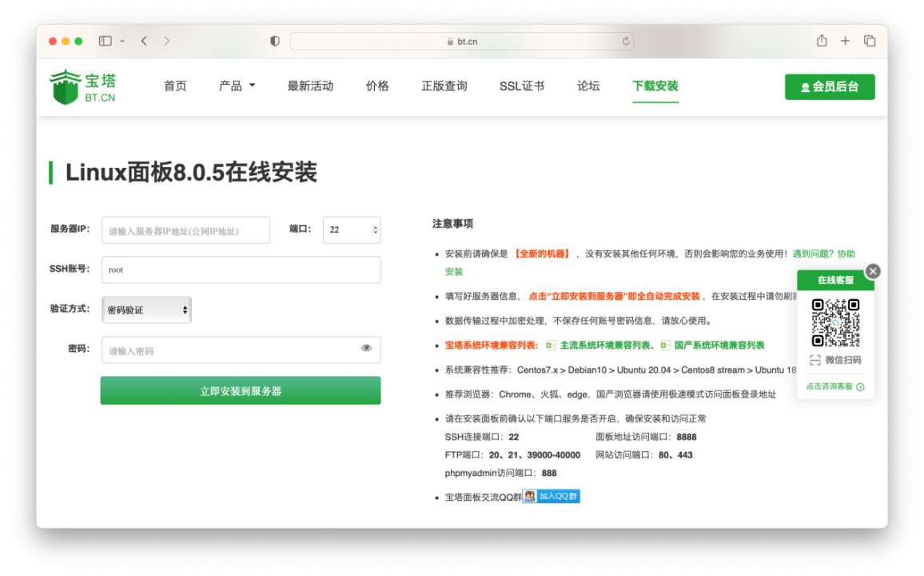924x576 pixels.
Task: Click the 宝塔系统环境兼容列表 red text
Action: [492, 346]
